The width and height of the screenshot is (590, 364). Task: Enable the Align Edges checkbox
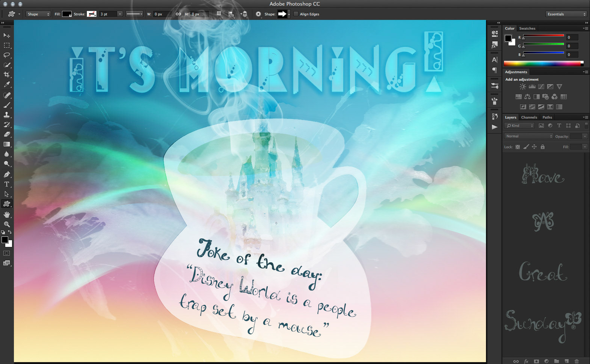pos(296,14)
